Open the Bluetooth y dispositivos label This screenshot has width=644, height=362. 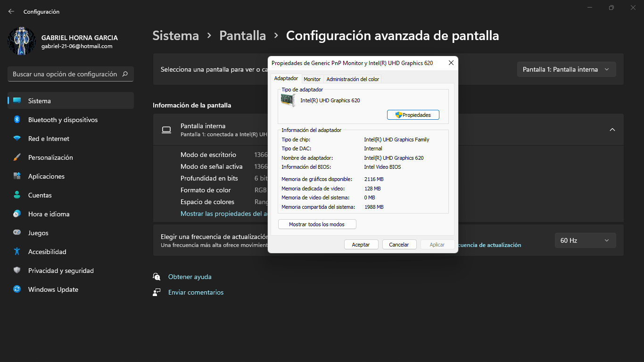[63, 120]
